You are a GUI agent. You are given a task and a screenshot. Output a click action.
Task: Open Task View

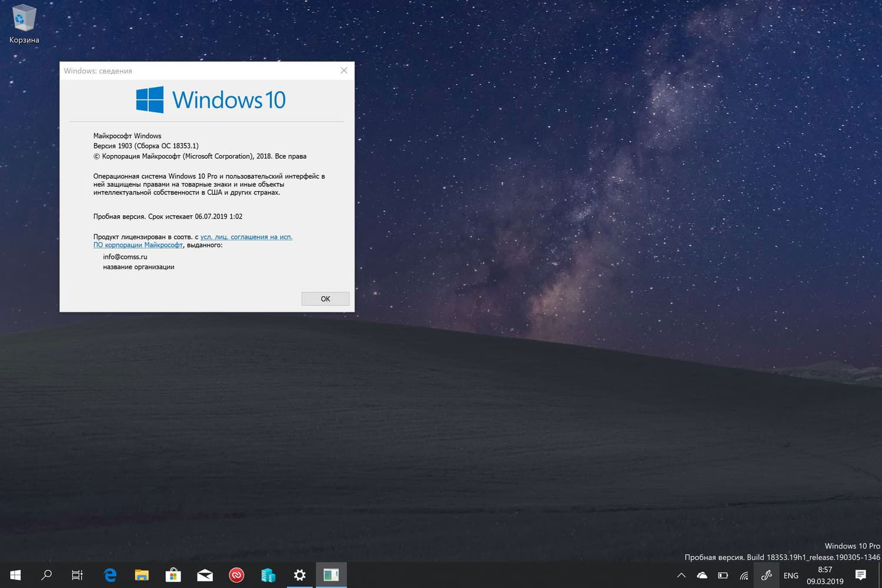(x=77, y=575)
